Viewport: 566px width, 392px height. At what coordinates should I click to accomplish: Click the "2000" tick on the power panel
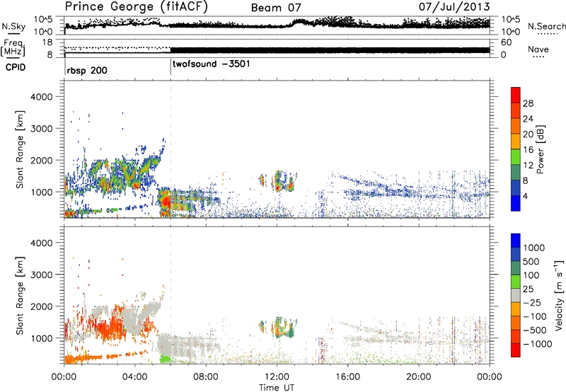pos(41,160)
